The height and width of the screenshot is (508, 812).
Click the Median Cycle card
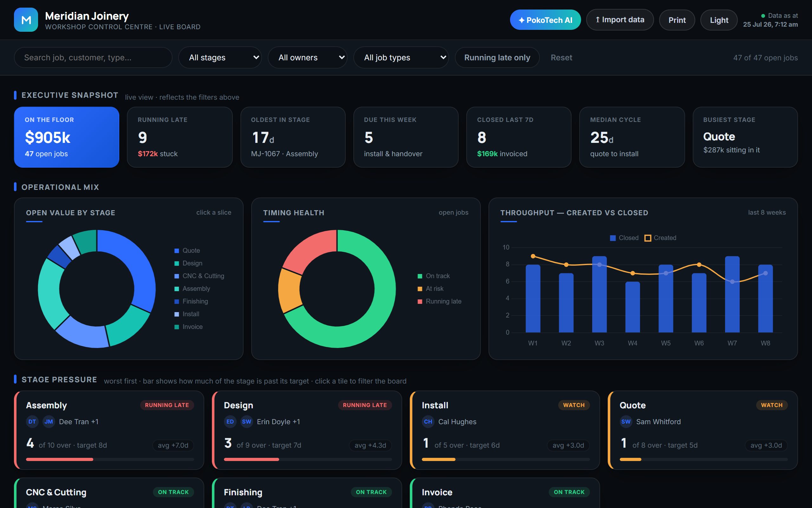[x=632, y=137]
